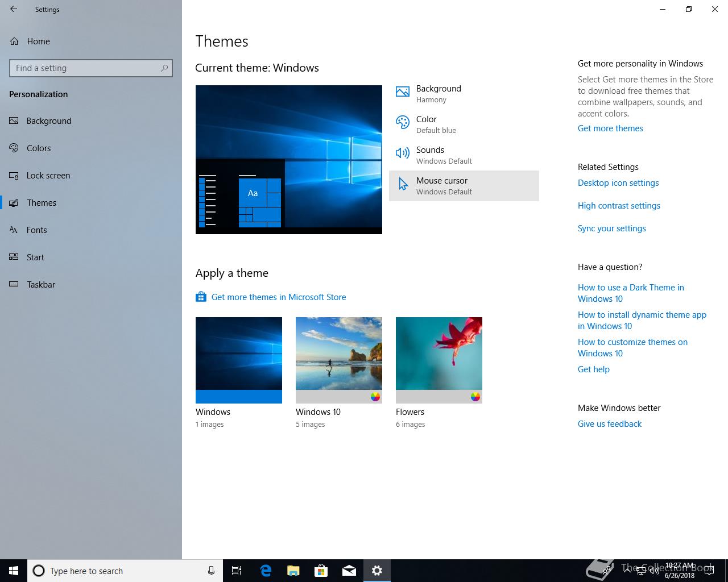Open Colors personalization page
Viewport: 728px width, 582px height.
tap(91, 148)
